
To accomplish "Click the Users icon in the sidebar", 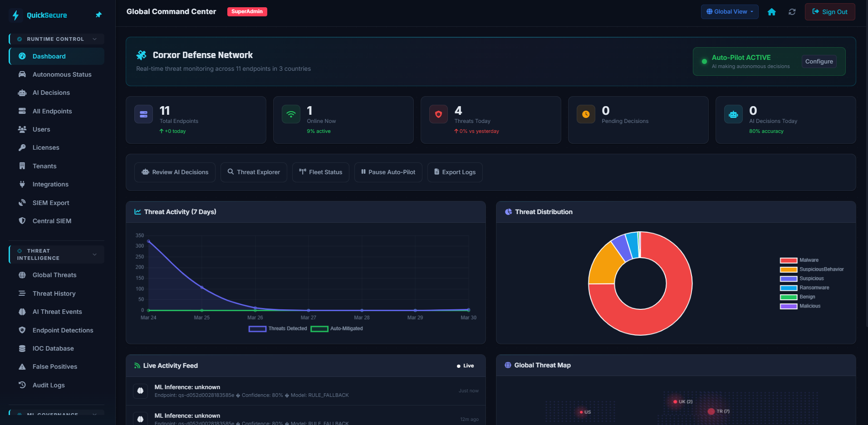I will click(x=22, y=129).
